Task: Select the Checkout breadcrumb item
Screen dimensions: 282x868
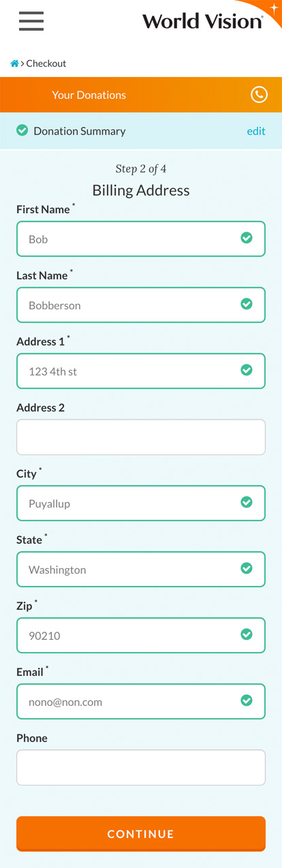Action: (x=46, y=63)
